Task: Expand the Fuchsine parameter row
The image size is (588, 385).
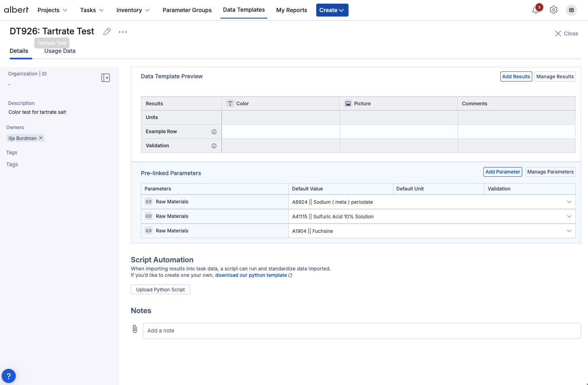Action: [569, 231]
